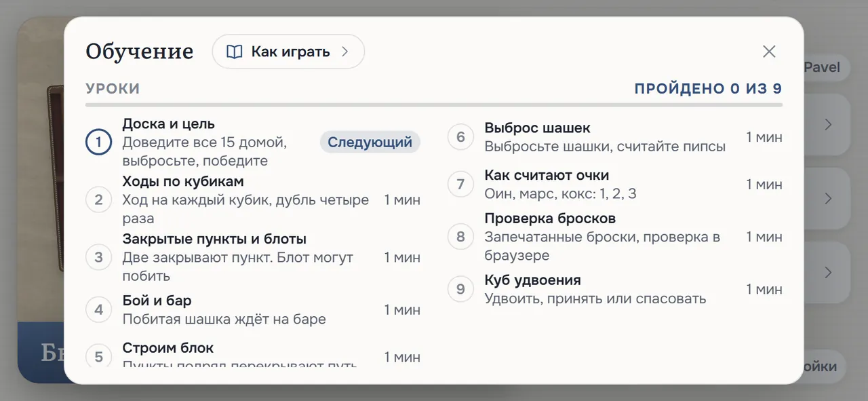868x401 pixels.
Task: Click the lessons progress bar under 'УРОКИ'
Action: pyautogui.click(x=434, y=105)
